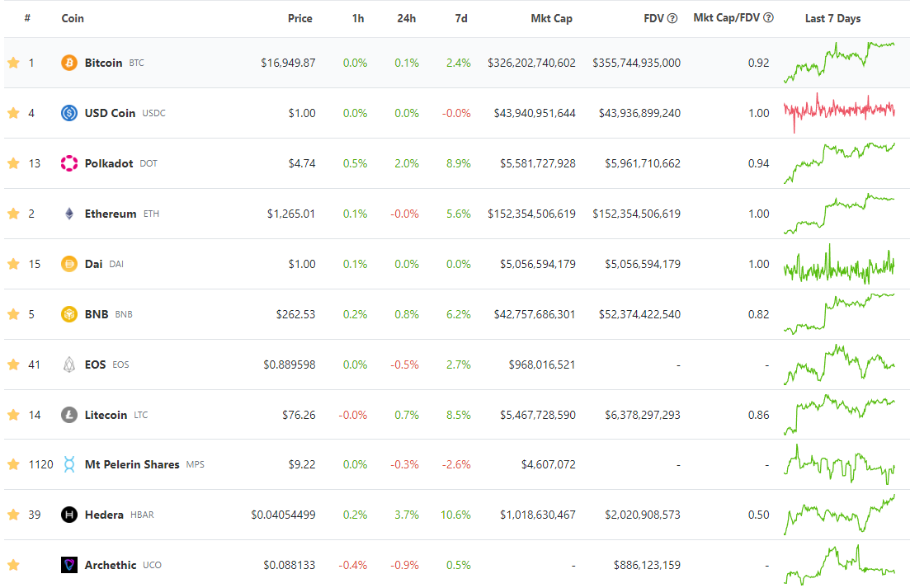This screenshot has height=588, width=910.
Task: Click the BNB price $262.53
Action: point(296,314)
